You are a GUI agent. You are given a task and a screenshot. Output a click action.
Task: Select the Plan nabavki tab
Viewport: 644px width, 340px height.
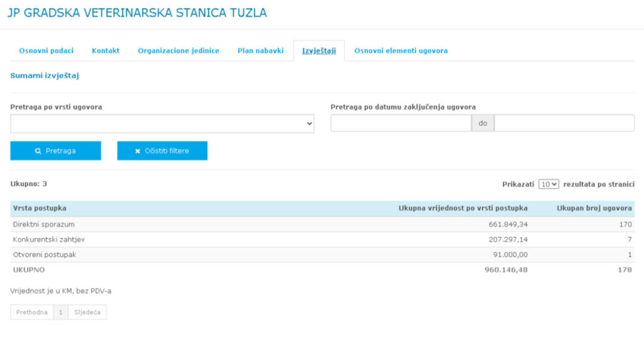point(260,51)
